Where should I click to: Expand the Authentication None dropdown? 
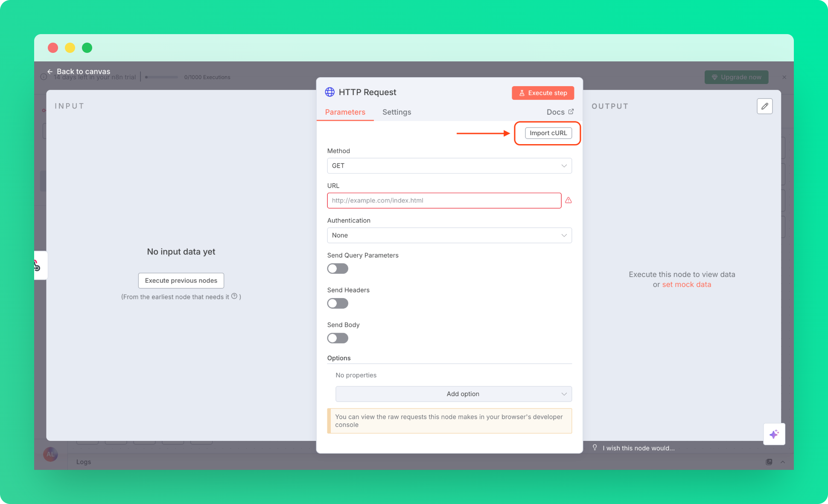click(449, 235)
